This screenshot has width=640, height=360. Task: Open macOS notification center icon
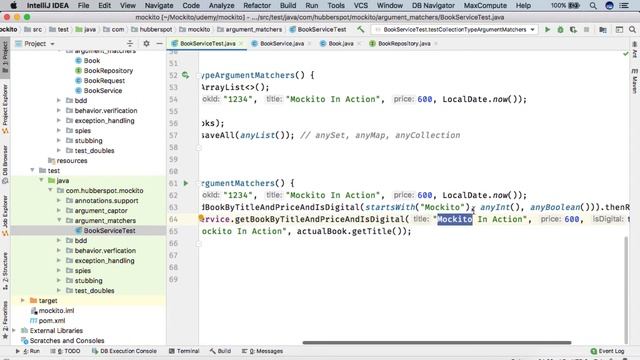[x=624, y=6]
